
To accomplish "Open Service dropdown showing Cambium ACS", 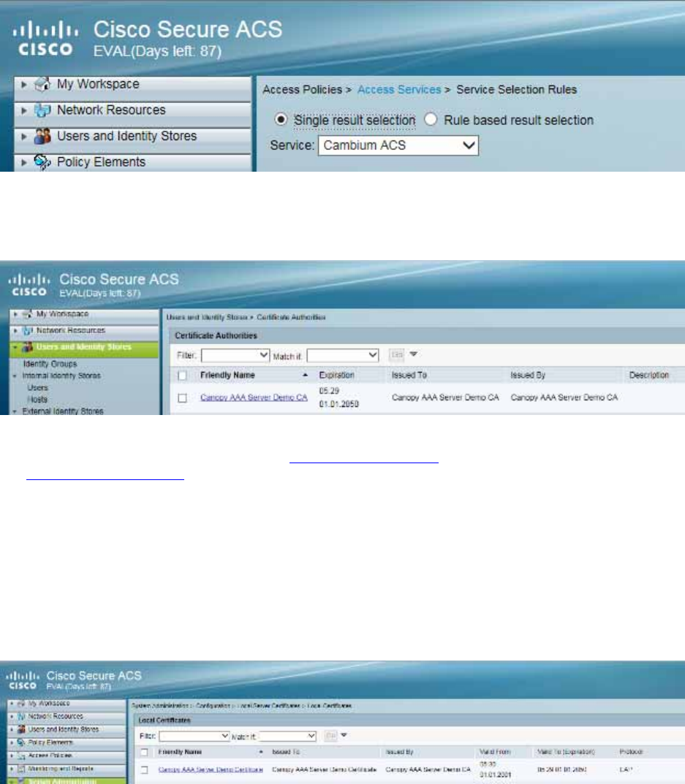I will tap(398, 145).
